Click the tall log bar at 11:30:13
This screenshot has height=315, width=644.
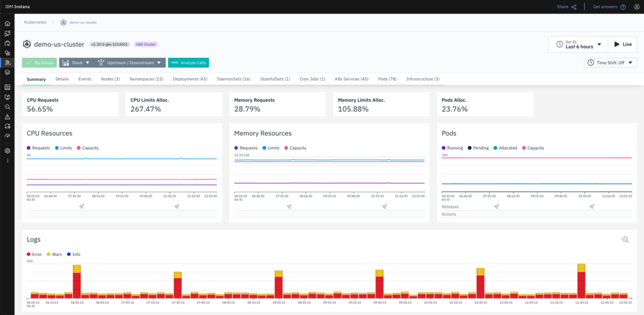581,281
